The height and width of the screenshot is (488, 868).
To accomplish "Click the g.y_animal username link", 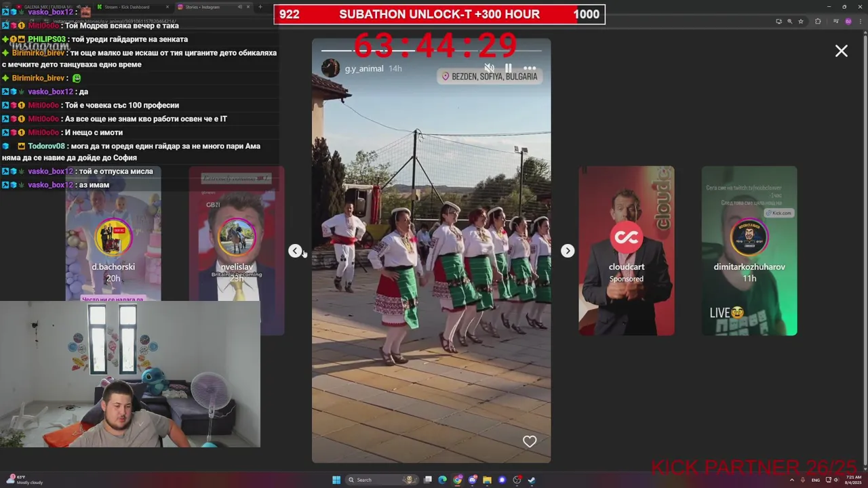I will coord(364,68).
